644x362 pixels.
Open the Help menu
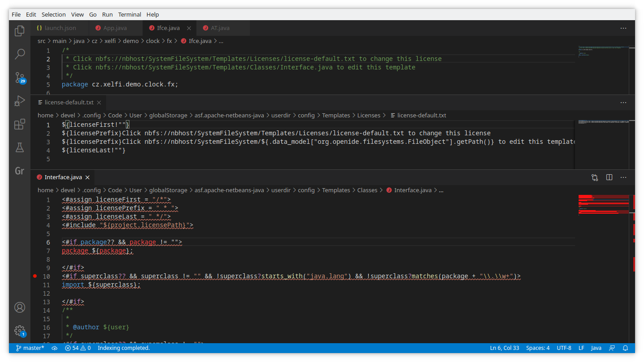pos(153,14)
